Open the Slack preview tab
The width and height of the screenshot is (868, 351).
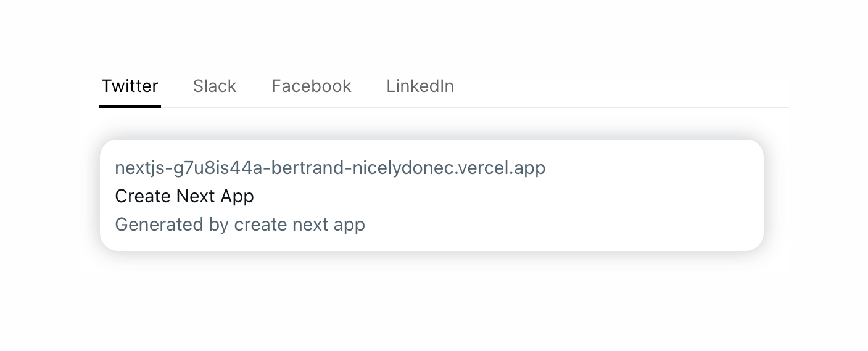pos(215,86)
